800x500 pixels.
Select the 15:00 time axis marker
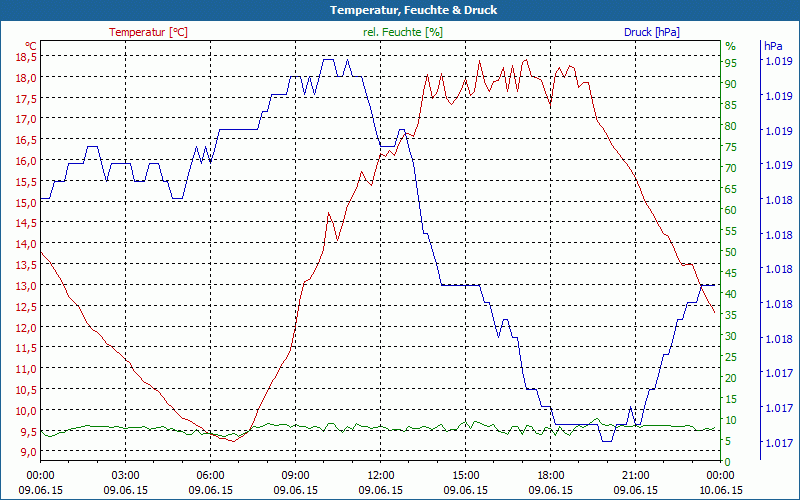coord(465,475)
